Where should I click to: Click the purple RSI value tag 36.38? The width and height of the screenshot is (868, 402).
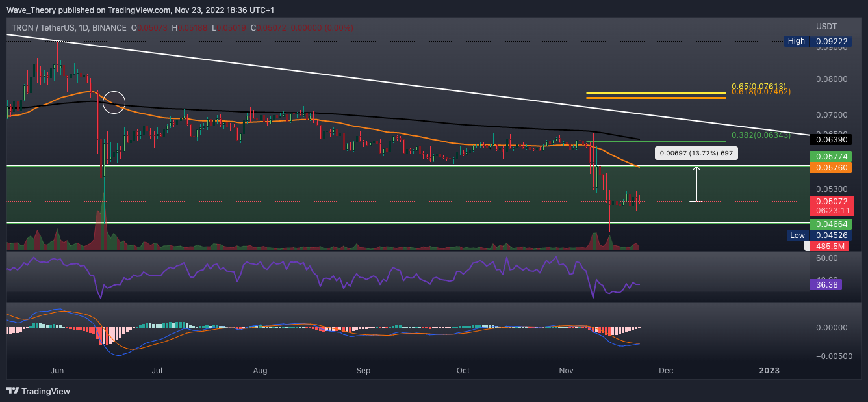click(825, 284)
